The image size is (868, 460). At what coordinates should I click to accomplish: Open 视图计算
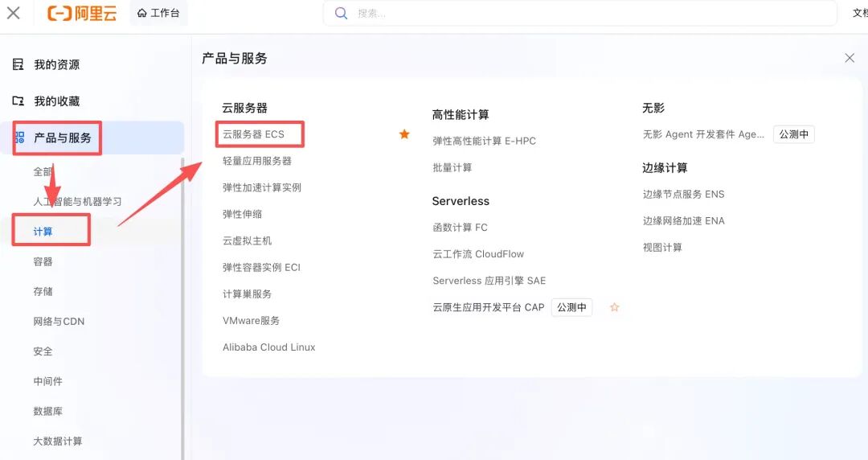(662, 247)
